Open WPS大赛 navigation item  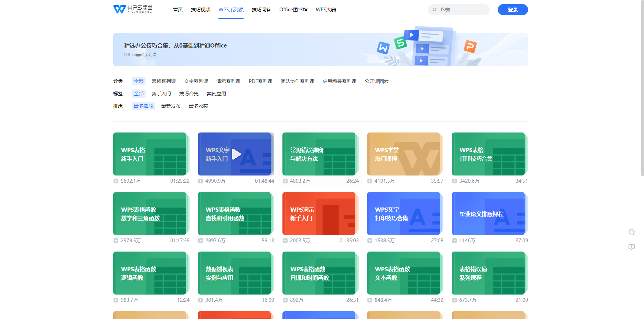[x=326, y=10]
